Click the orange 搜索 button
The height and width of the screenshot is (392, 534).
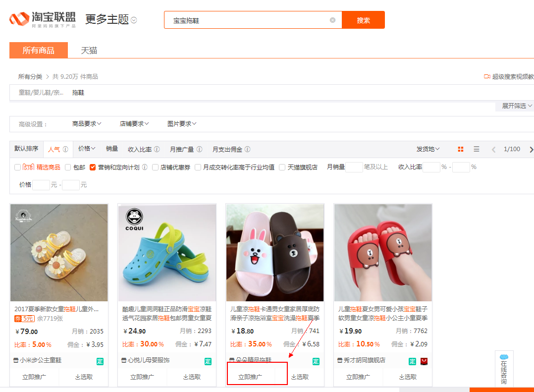click(364, 20)
